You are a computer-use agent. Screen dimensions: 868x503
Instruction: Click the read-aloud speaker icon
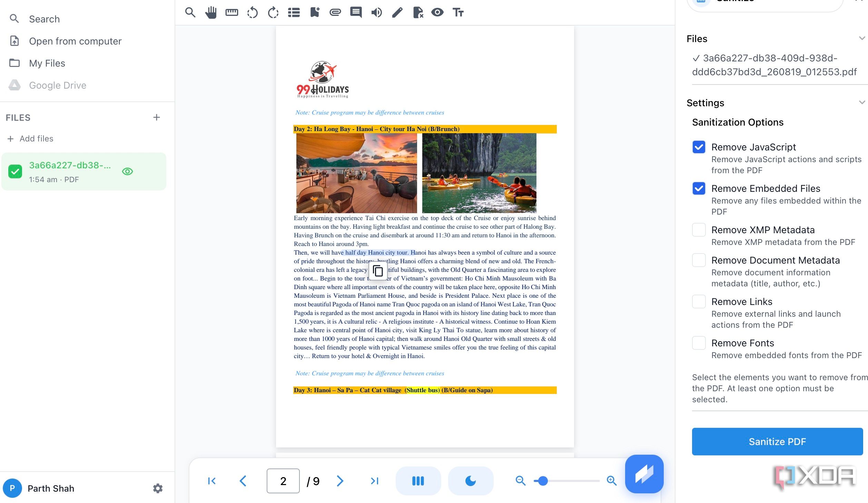pyautogui.click(x=376, y=12)
